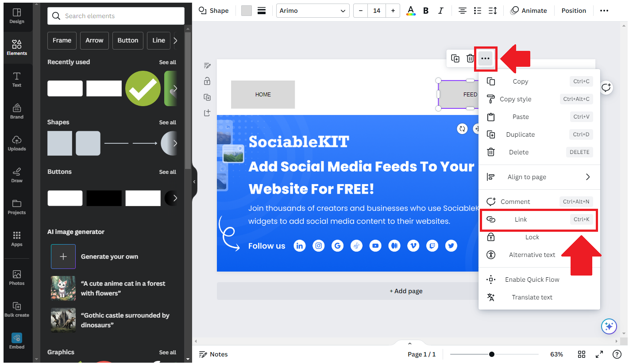
Task: Choose Paste in context menu
Action: (539, 117)
